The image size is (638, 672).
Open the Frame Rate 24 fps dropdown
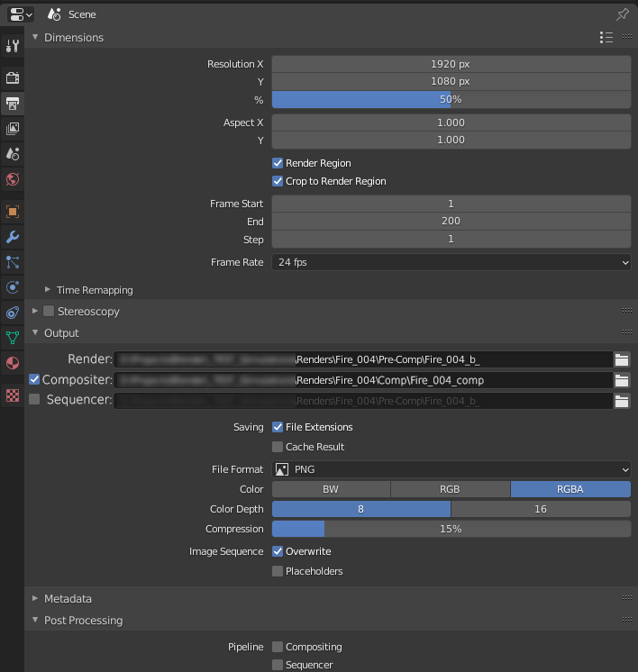tap(451, 262)
